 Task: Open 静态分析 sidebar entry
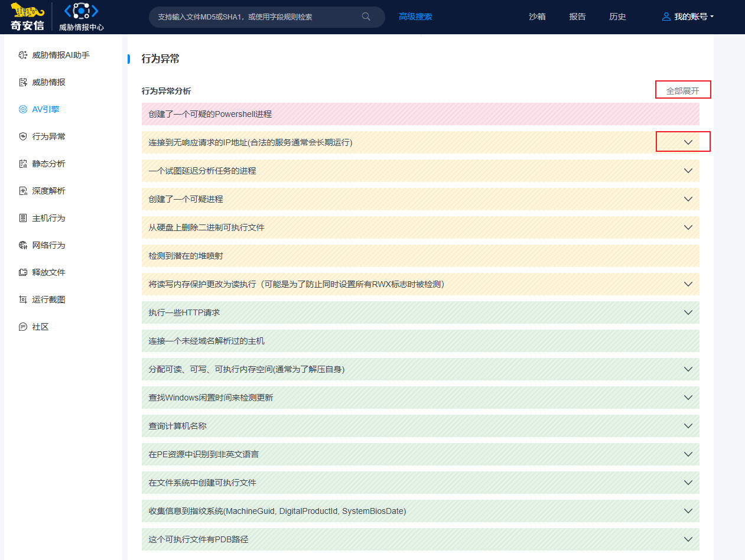tap(48, 164)
